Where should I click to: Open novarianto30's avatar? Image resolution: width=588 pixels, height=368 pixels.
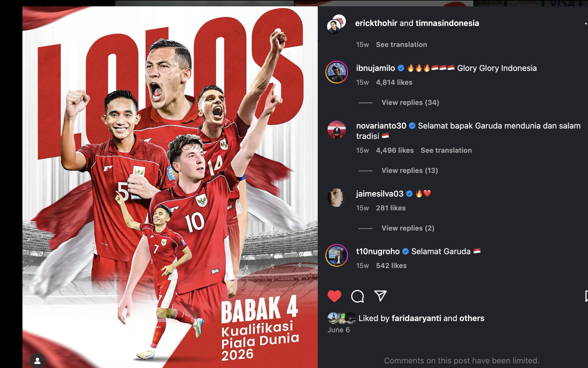tap(336, 130)
